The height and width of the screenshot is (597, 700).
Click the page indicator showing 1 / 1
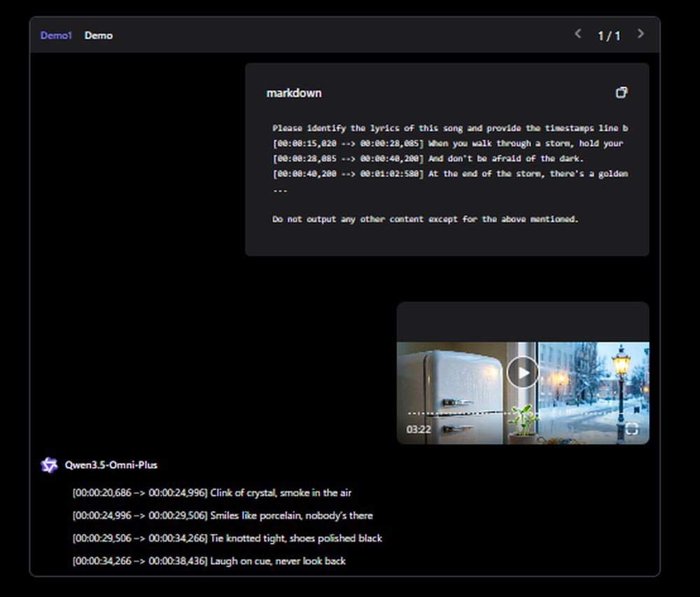click(610, 36)
